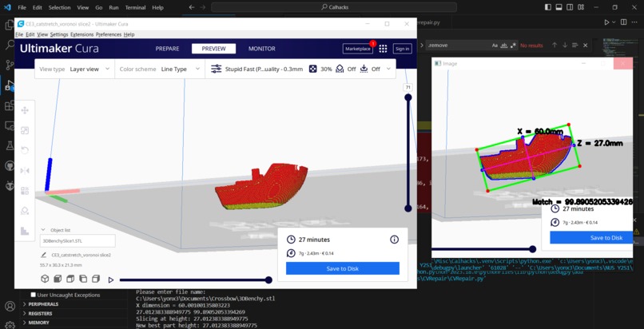Open the Color scheme Line Type dropdown

tap(160, 69)
